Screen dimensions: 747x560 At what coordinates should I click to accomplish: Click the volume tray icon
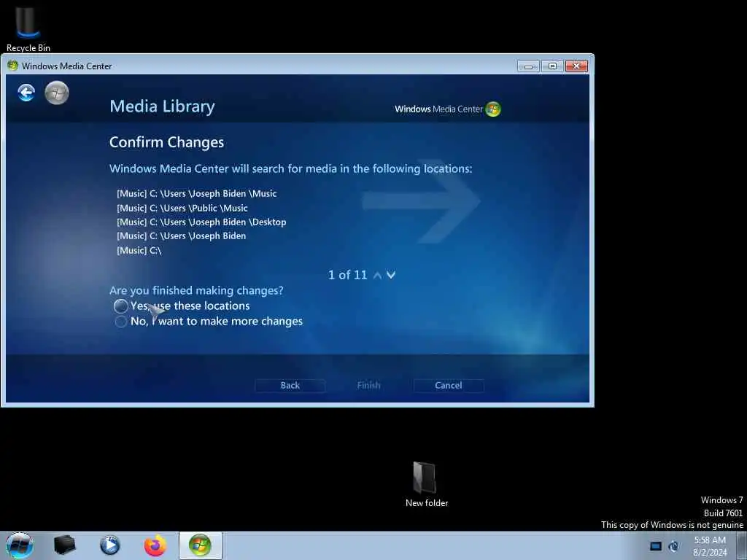pos(673,546)
